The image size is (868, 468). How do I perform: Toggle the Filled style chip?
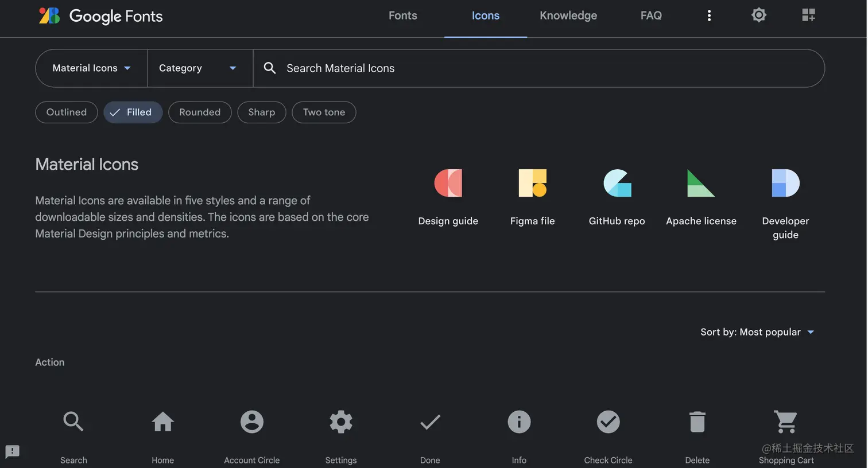tap(133, 112)
